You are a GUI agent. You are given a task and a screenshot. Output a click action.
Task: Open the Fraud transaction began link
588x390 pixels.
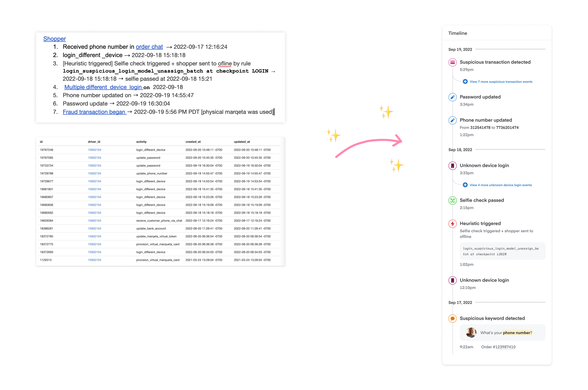click(x=94, y=112)
